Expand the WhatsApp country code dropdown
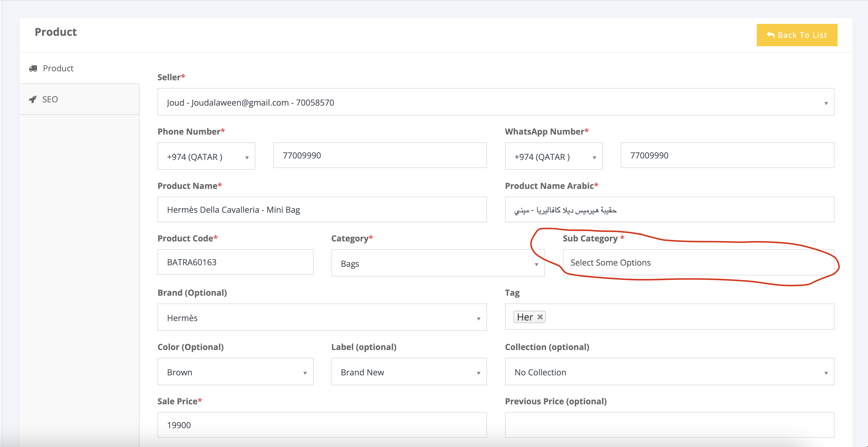 pyautogui.click(x=553, y=156)
